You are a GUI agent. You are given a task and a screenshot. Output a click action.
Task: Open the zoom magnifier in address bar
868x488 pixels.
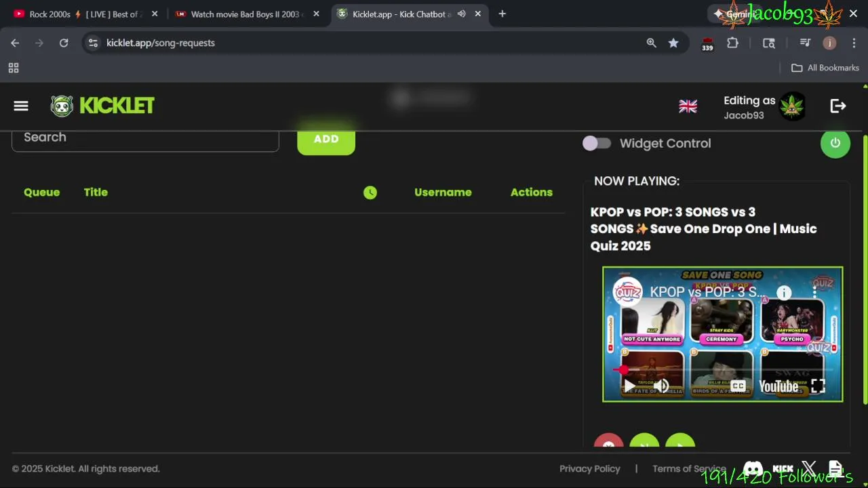pos(652,43)
